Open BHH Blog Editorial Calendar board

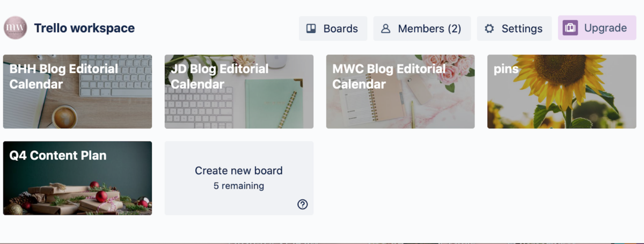[x=77, y=91]
